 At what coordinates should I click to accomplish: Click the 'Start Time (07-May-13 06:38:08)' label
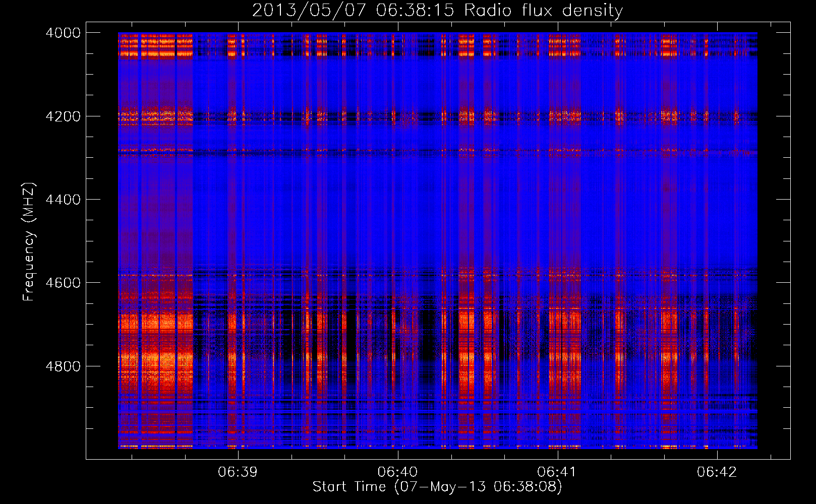(x=437, y=487)
